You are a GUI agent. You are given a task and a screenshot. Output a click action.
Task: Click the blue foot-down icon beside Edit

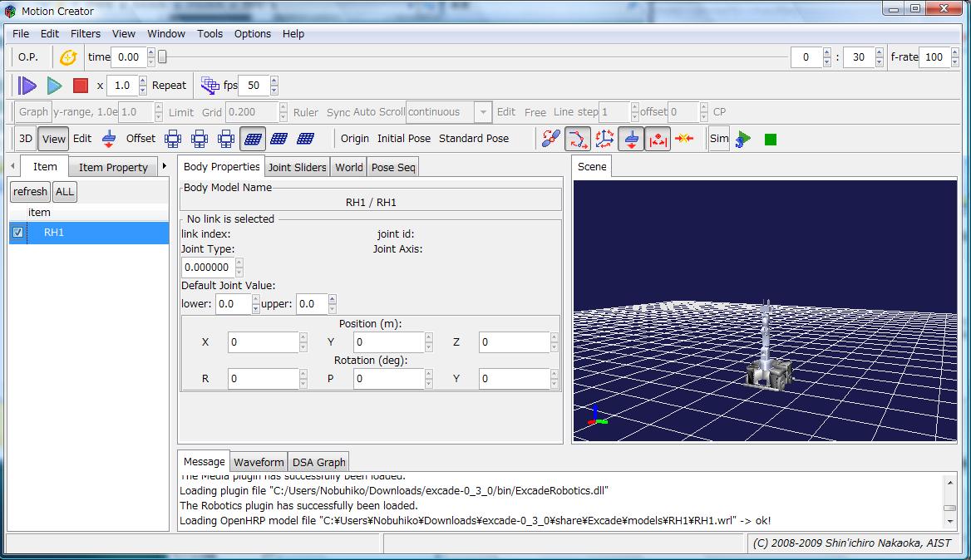109,139
